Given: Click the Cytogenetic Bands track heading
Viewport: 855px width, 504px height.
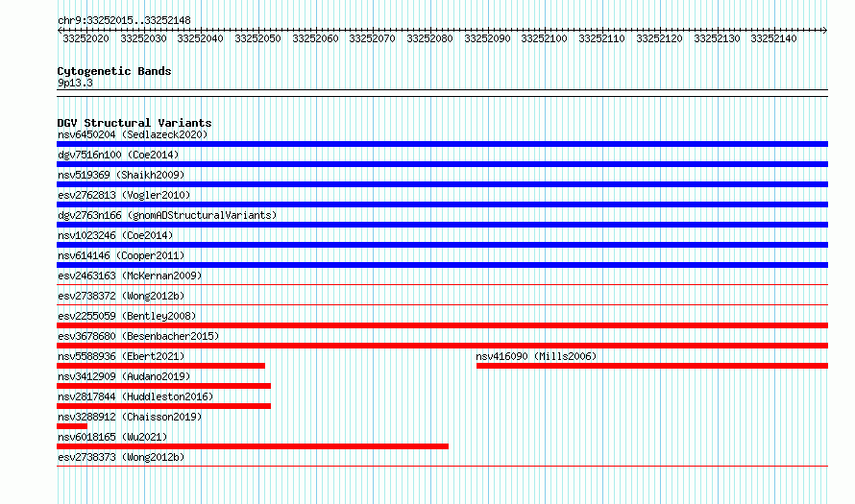Looking at the screenshot, I should pos(114,71).
